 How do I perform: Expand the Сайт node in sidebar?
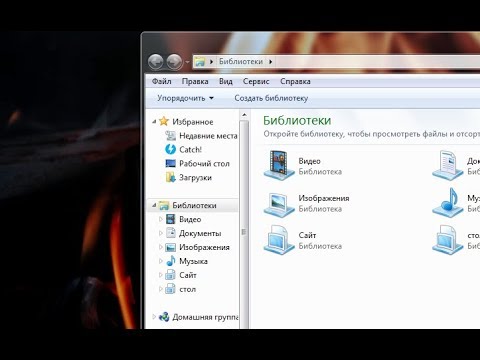tap(161, 275)
